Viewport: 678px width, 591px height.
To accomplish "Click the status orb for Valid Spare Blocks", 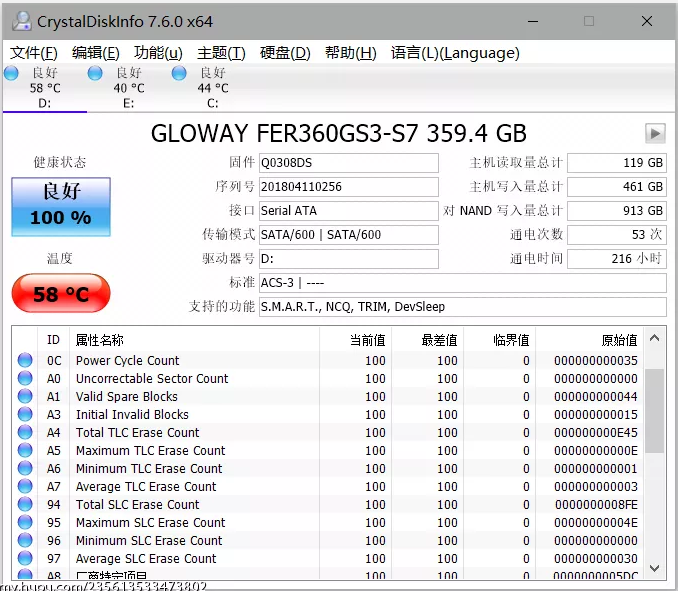I will (x=25, y=396).
